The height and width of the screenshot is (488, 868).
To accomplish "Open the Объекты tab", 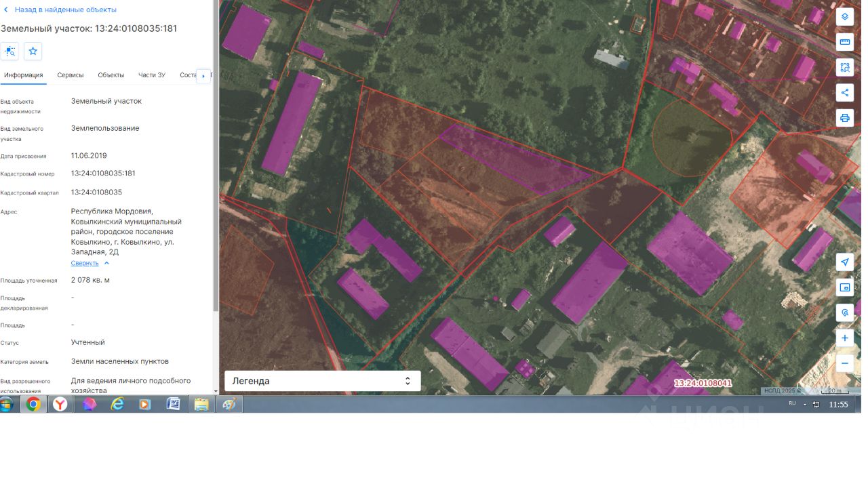I will [x=111, y=75].
